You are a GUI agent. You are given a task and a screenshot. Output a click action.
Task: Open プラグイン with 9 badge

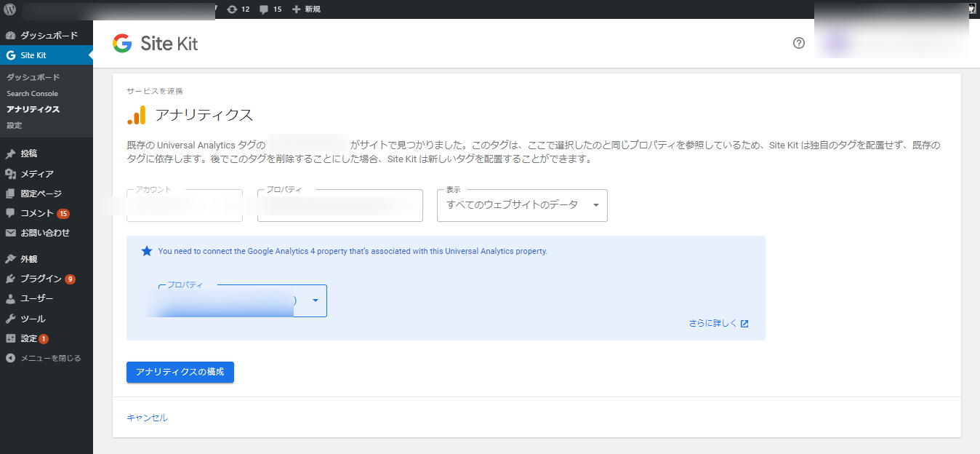pyautogui.click(x=47, y=279)
